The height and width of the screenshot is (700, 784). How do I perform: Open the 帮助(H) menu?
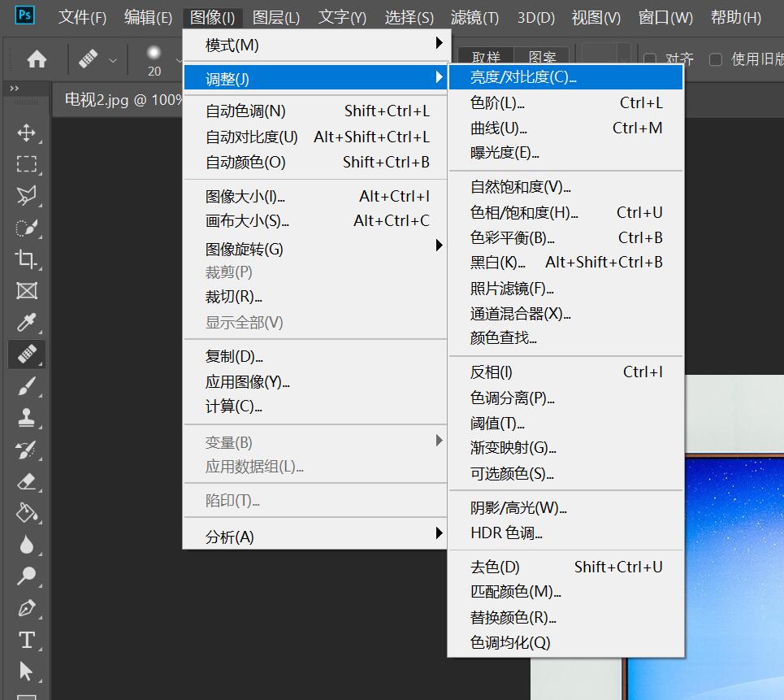pyautogui.click(x=736, y=18)
